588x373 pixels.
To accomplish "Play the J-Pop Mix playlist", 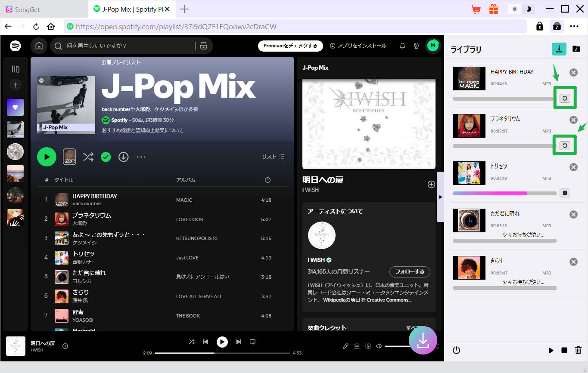I will [x=47, y=157].
